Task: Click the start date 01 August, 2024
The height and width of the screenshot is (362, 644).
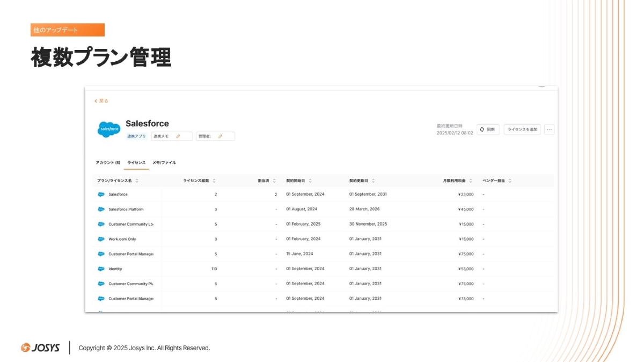Action: coord(302,209)
